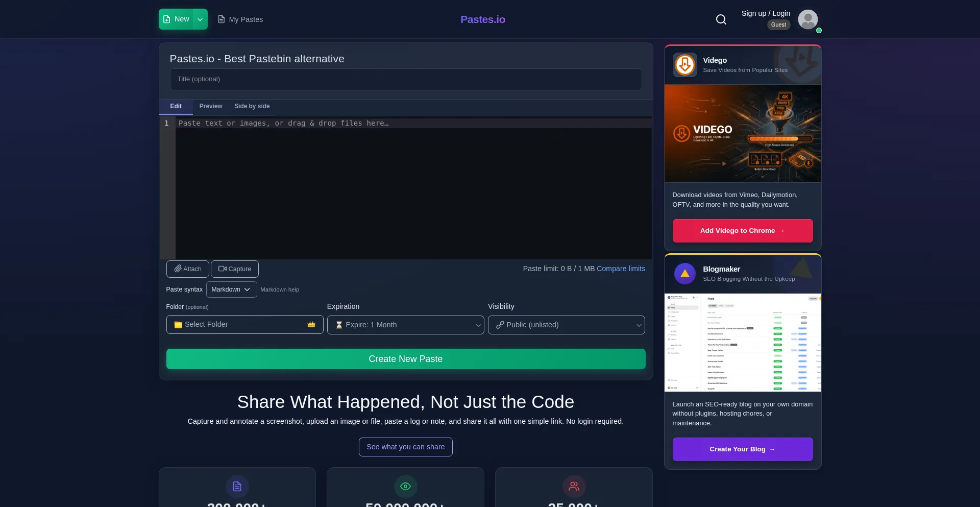Switch to the Side by side tab

[x=252, y=106]
